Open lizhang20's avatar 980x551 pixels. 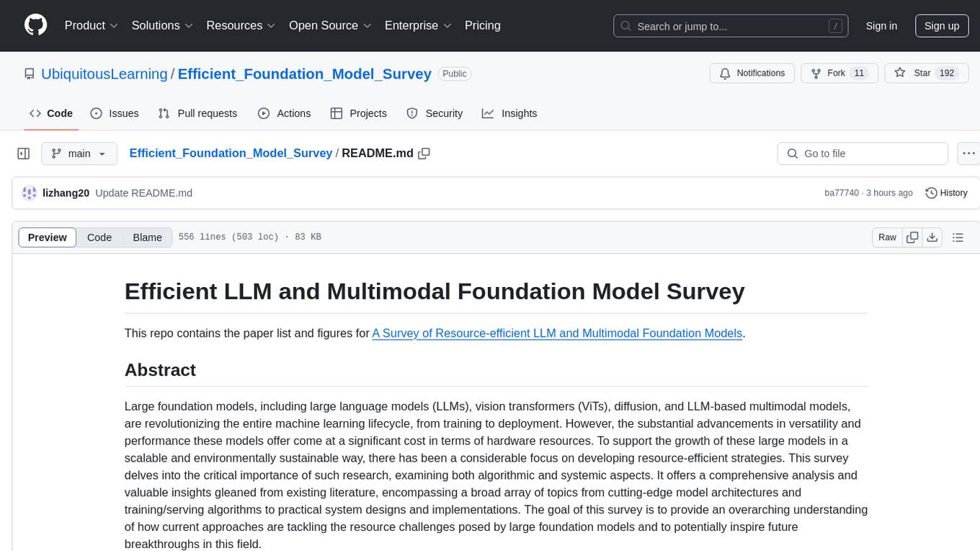tap(30, 193)
